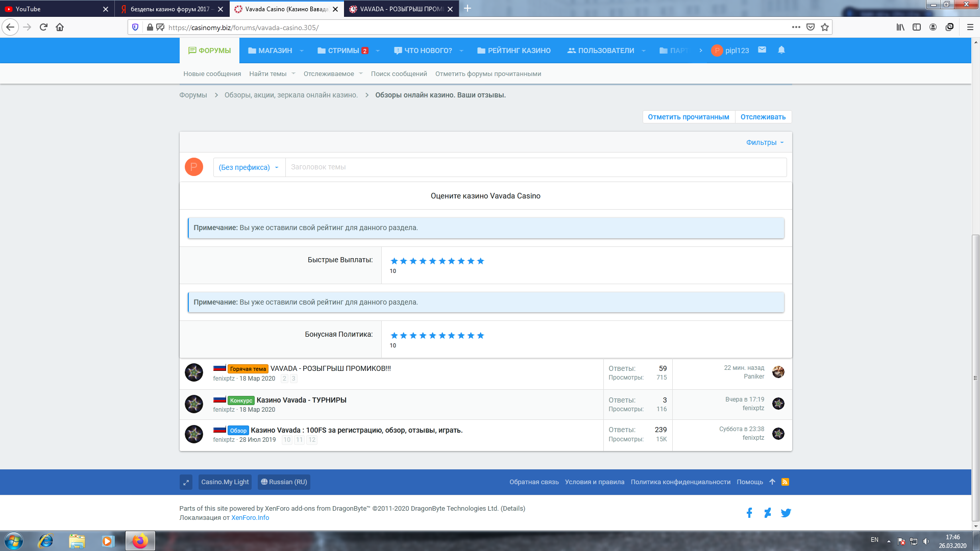Open the Обзоры, акции, зеркала breadcrumb
Image resolution: width=980 pixels, height=551 pixels.
[x=291, y=95]
